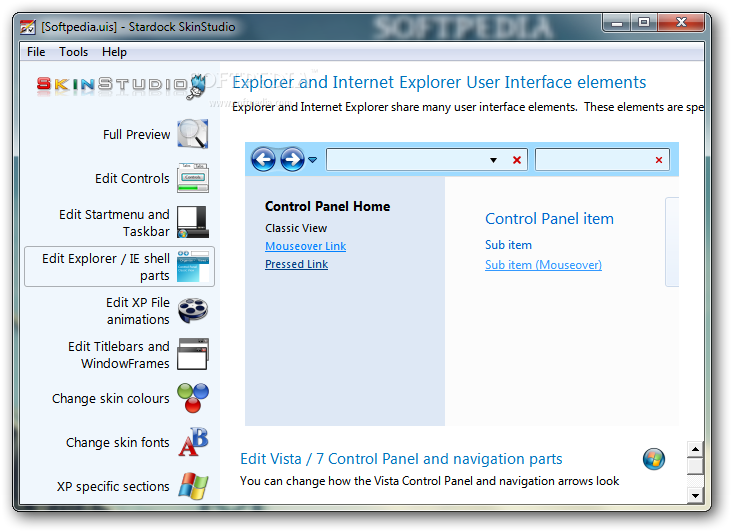
Task: Click the Sub item (Mouseover) link
Action: coord(543,265)
